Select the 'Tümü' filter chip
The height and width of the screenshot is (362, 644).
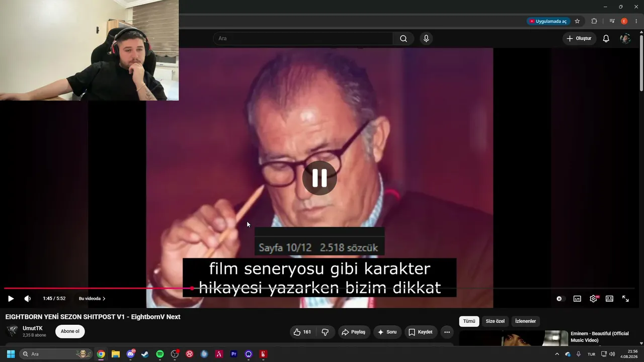[x=469, y=321]
